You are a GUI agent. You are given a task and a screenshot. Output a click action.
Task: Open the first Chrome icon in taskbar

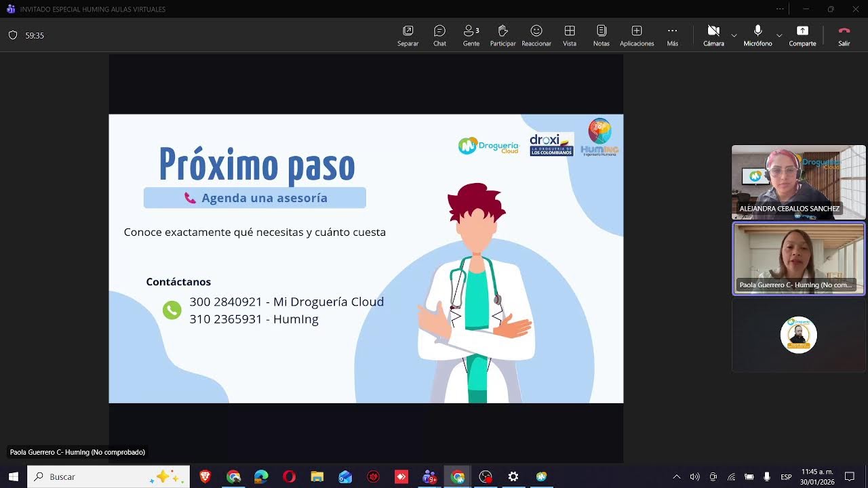[233, 476]
